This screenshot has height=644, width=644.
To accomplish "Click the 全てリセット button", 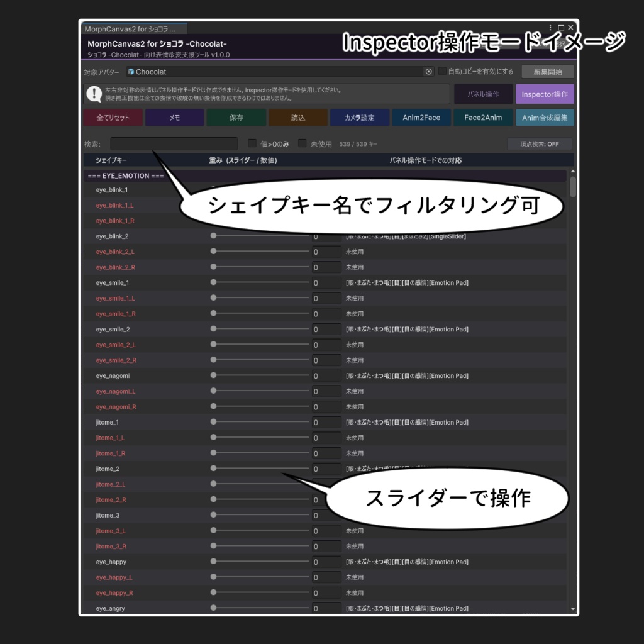I will [113, 118].
